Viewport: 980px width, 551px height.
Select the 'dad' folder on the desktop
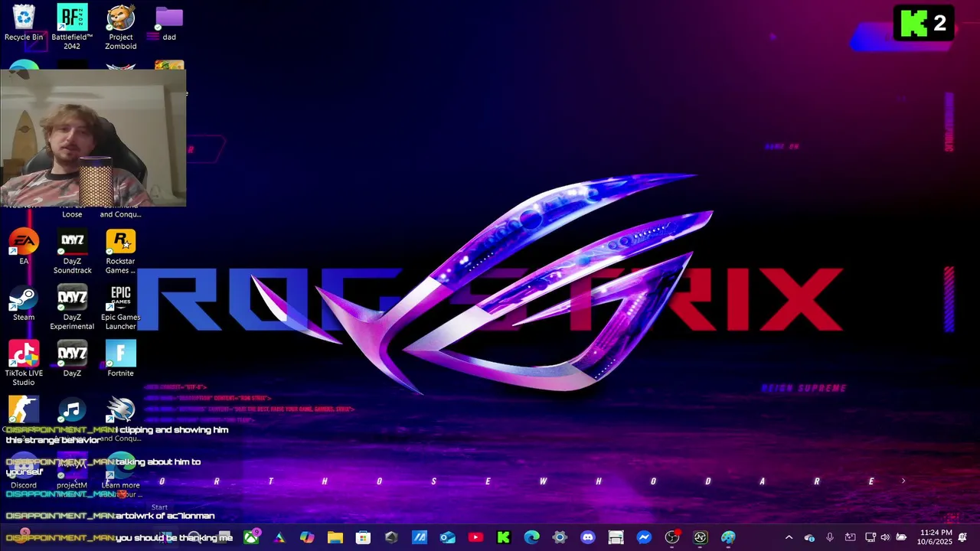(x=169, y=23)
